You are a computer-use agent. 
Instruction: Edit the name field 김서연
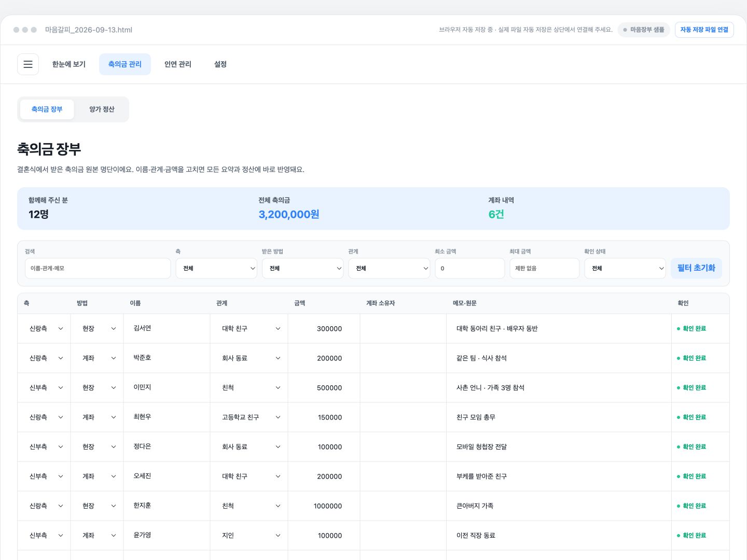click(x=167, y=329)
